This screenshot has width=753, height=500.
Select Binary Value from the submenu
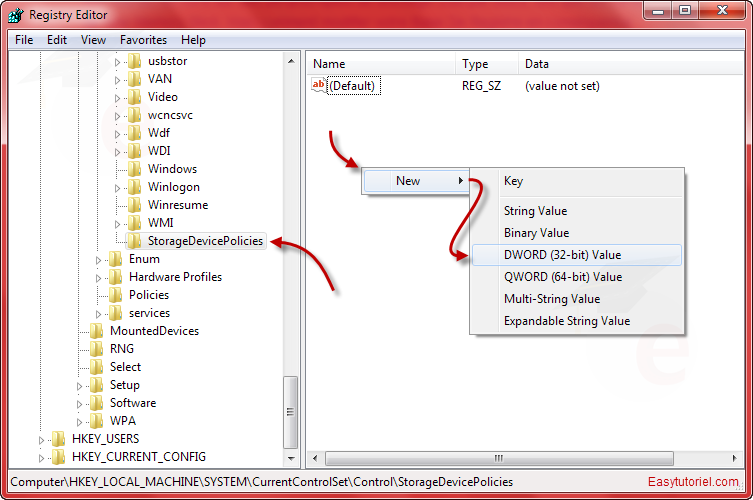577,233
